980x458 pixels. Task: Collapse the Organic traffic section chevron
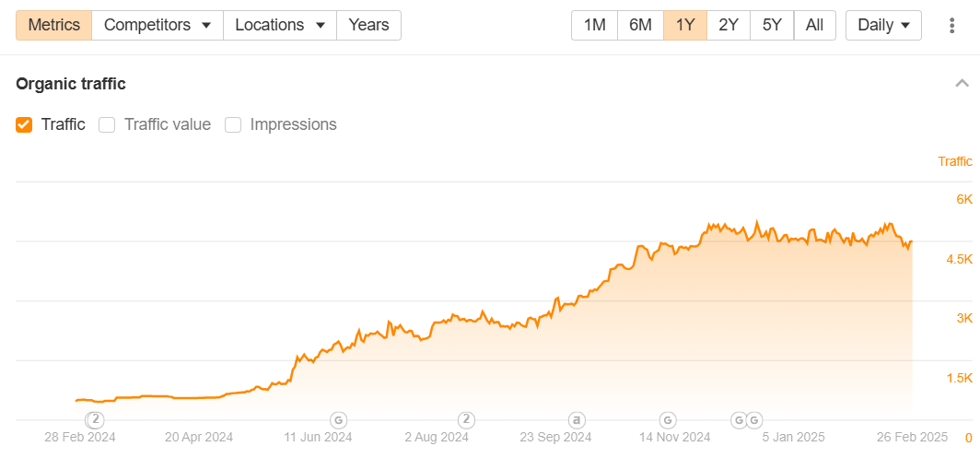[962, 83]
